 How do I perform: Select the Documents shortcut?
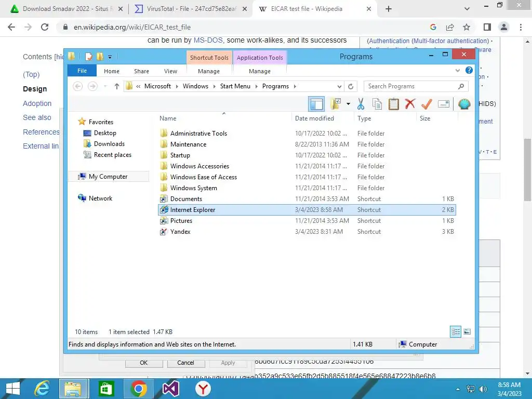[186, 199]
